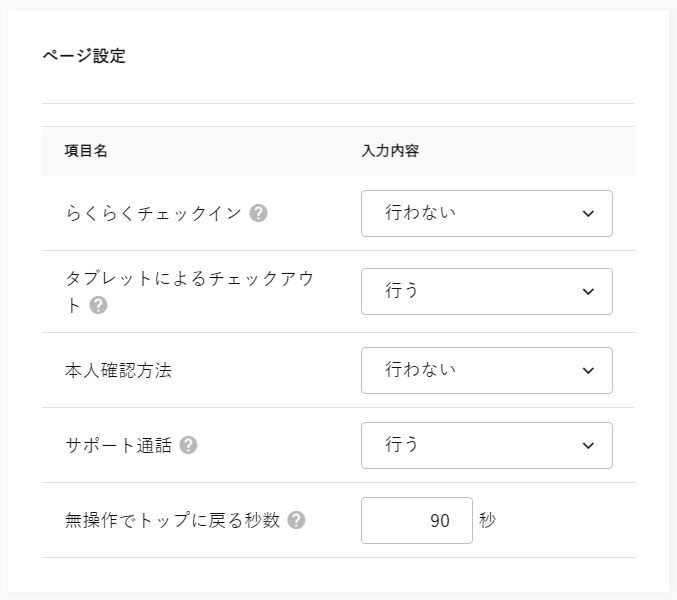This screenshot has height=600, width=677.
Task: Open the タブレットによるチェックアウト dropdown
Action: click(x=486, y=291)
